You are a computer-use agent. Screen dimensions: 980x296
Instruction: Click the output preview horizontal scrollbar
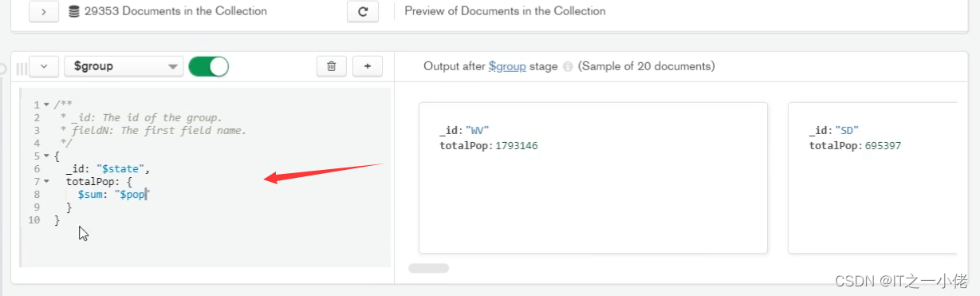pyautogui.click(x=428, y=268)
